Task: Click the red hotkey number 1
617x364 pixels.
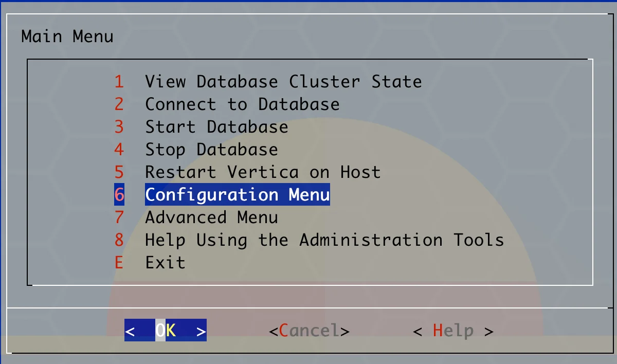Action: pos(119,82)
